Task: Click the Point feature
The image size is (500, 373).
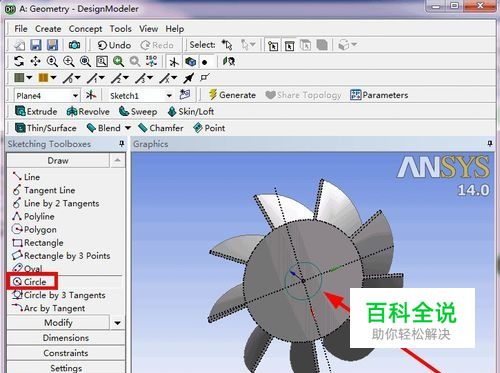Action: coord(209,128)
